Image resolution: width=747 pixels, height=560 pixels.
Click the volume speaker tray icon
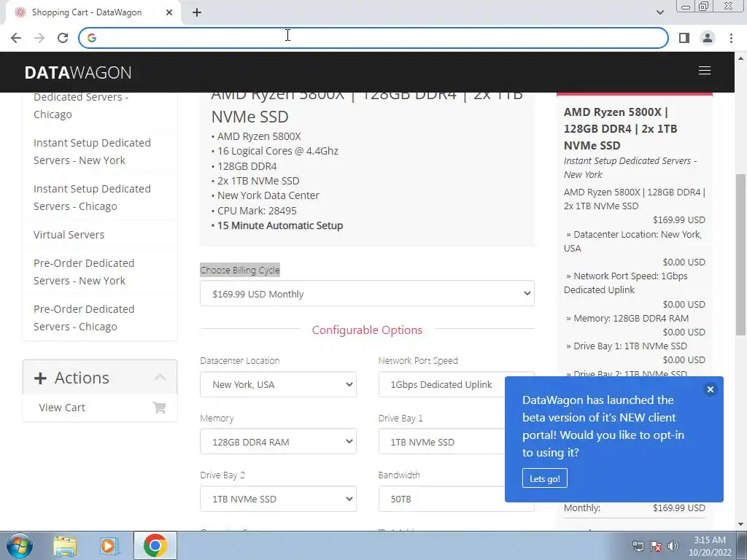(x=673, y=546)
